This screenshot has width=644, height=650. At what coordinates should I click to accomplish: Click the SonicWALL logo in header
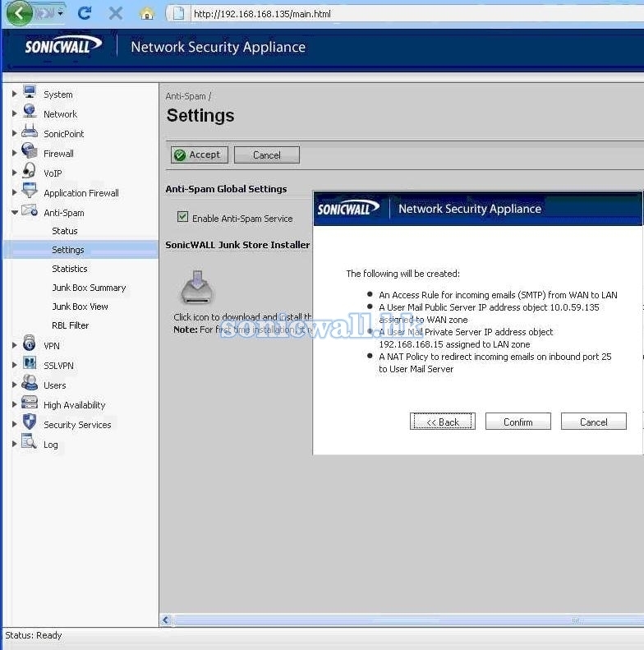63,45
